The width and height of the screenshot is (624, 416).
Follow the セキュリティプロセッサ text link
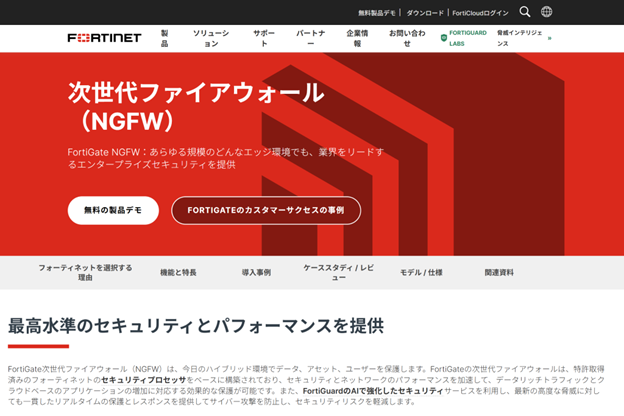[x=144, y=380]
